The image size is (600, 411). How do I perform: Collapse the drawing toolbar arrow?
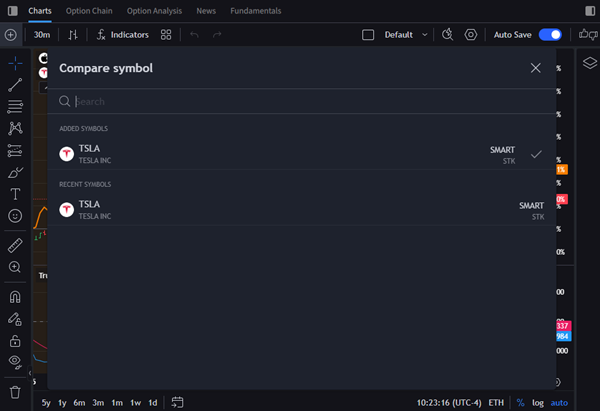30,373
